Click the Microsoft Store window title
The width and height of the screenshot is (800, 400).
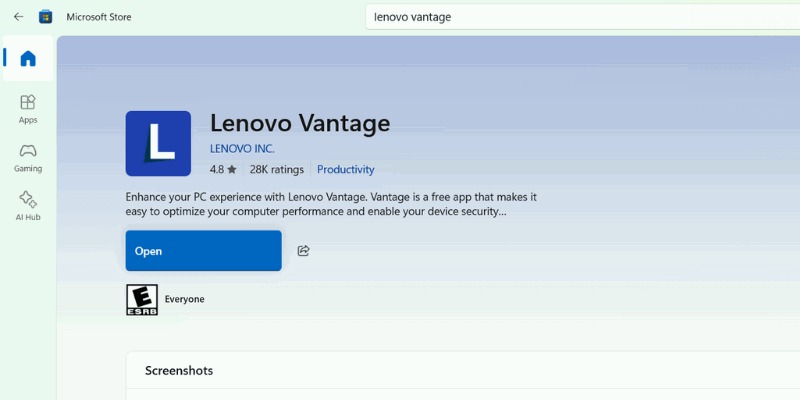click(98, 17)
